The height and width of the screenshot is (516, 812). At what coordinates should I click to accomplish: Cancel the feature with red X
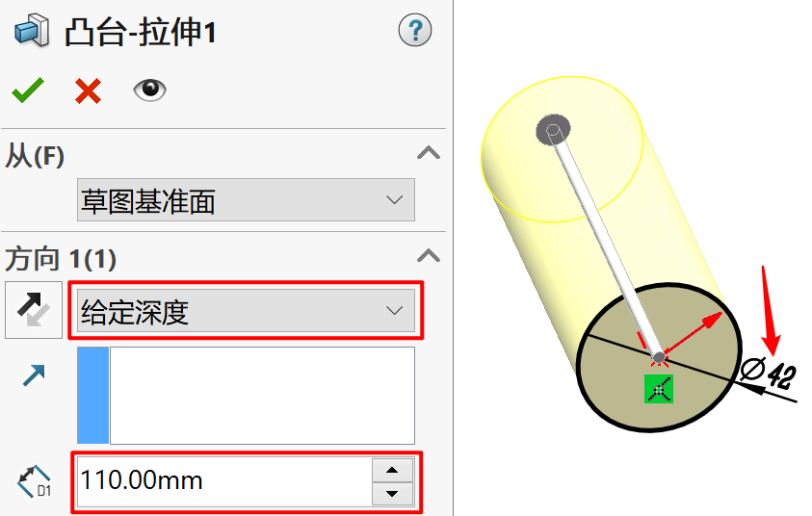[x=88, y=91]
